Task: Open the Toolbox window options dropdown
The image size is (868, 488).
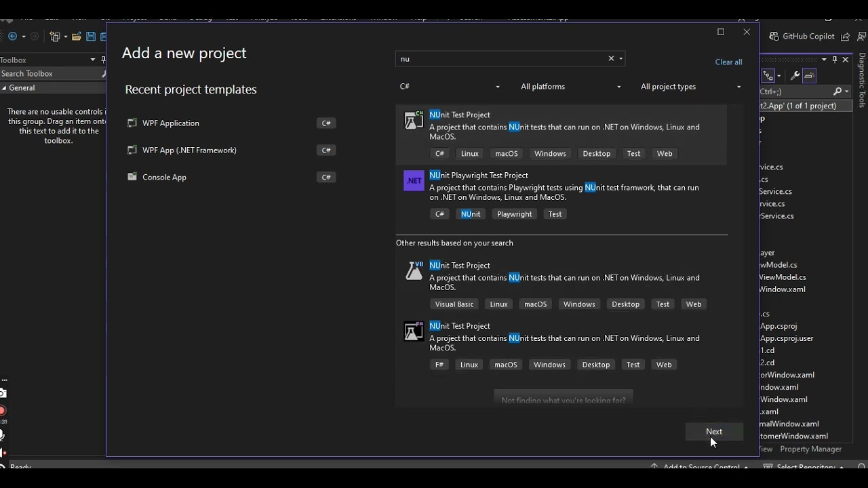Action: click(x=93, y=60)
